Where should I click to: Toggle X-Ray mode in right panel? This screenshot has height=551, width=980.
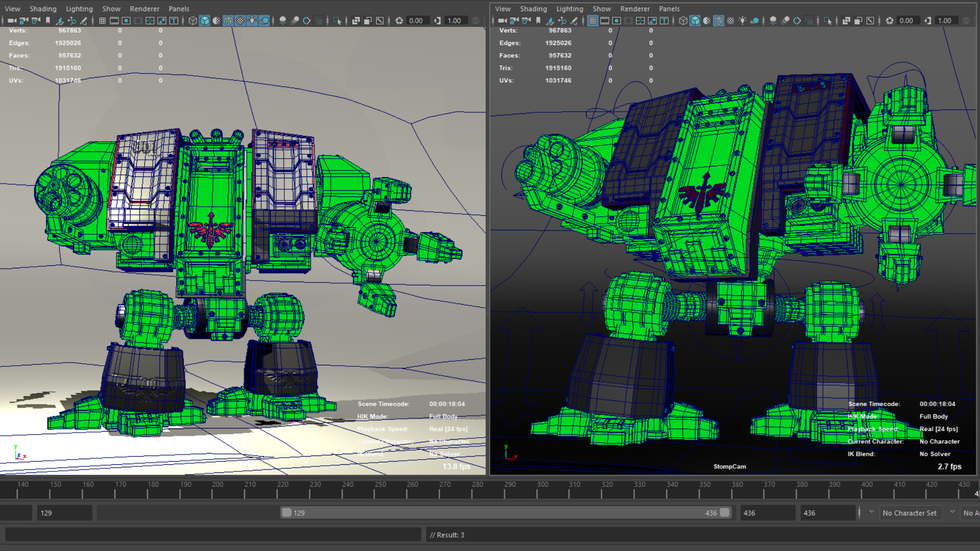846,20
